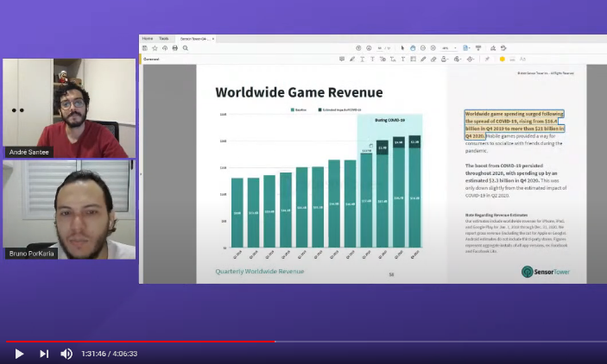
Task: Switch to the Tools tab
Action: pyautogui.click(x=164, y=39)
